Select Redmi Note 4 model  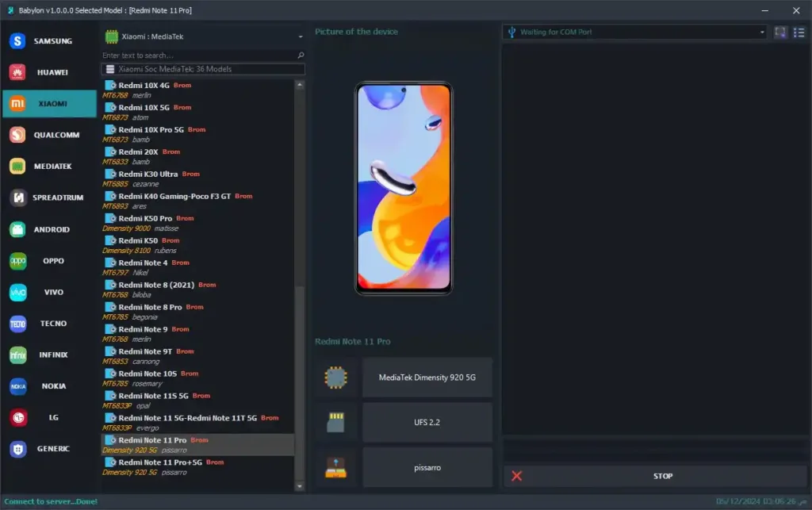[x=197, y=267]
